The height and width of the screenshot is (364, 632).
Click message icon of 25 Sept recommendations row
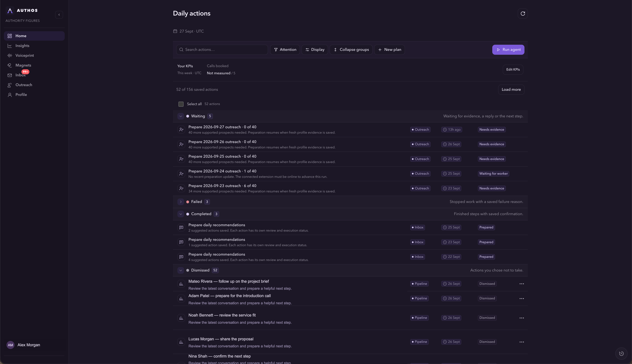tap(181, 227)
